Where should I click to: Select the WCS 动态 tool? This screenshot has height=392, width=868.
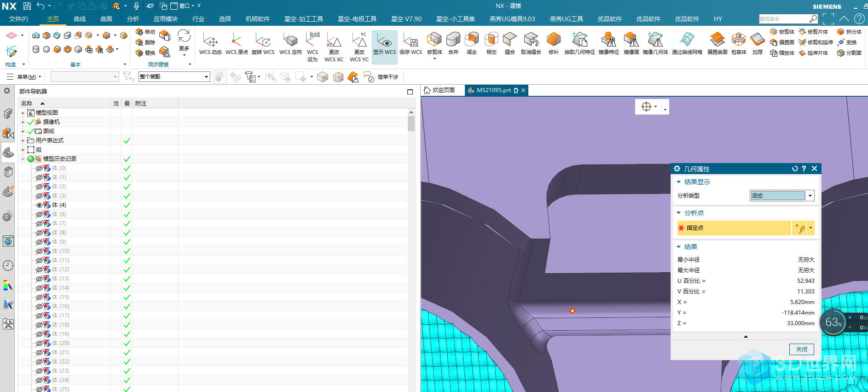210,44
